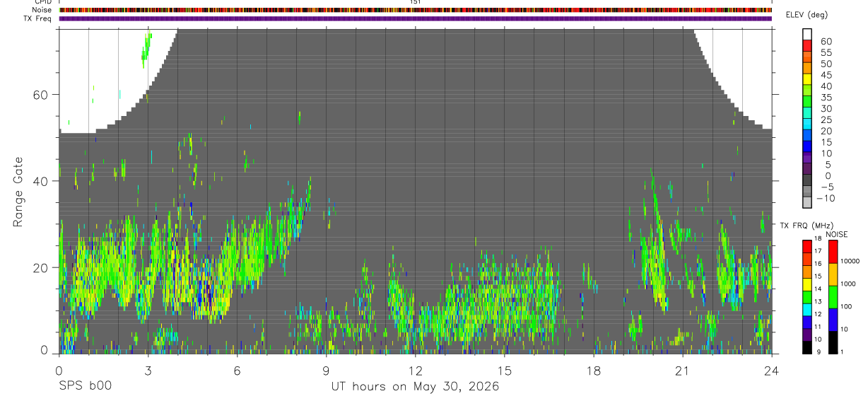Viewport: 868px width, 401px height.
Task: Click the 'Range Gate' y-axis title
Action: coord(18,192)
